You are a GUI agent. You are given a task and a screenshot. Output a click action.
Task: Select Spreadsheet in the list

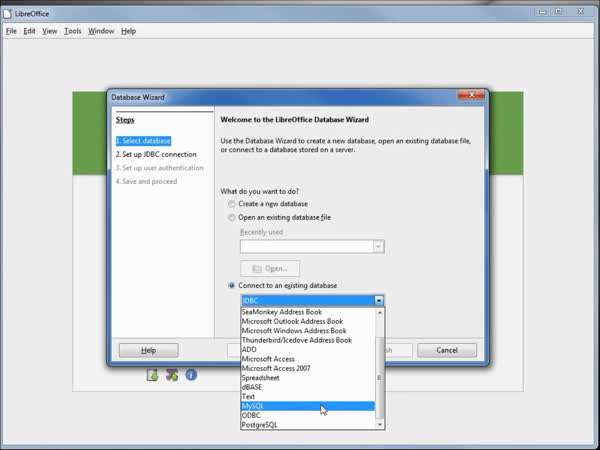coord(308,378)
